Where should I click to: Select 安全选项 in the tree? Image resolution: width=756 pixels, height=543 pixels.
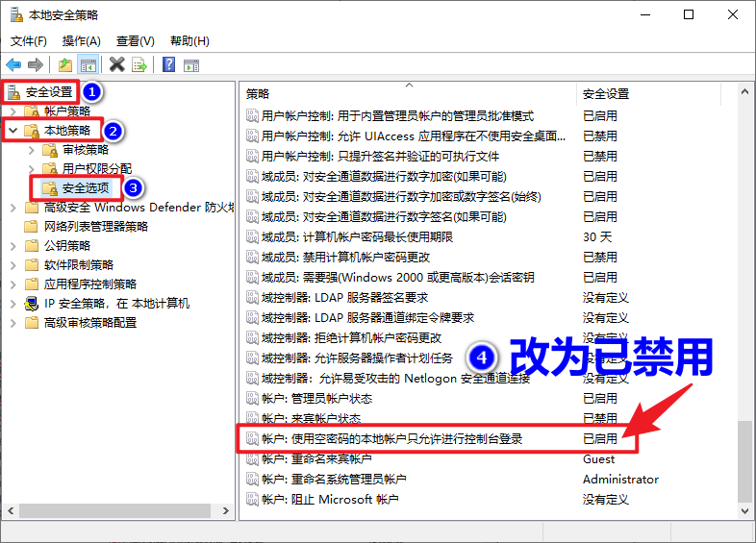pos(86,188)
